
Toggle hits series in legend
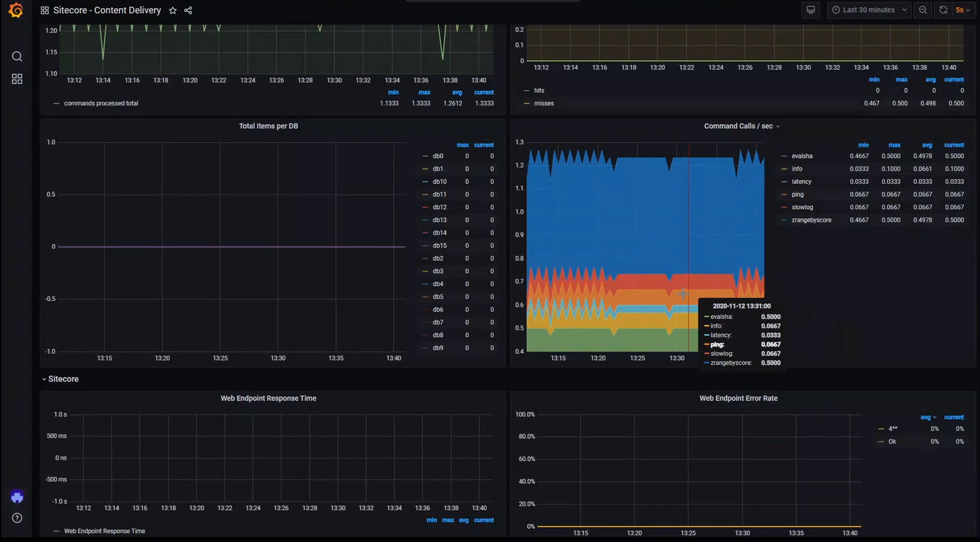click(539, 90)
